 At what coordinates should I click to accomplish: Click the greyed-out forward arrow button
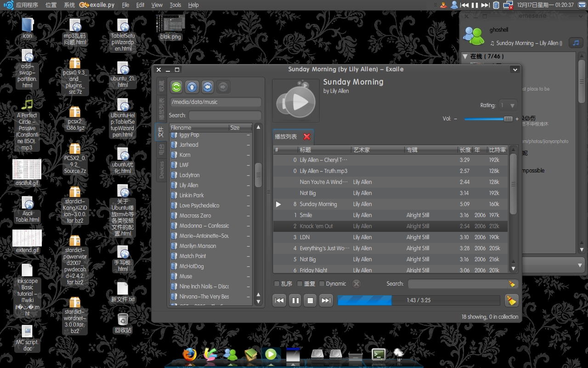coord(223,86)
